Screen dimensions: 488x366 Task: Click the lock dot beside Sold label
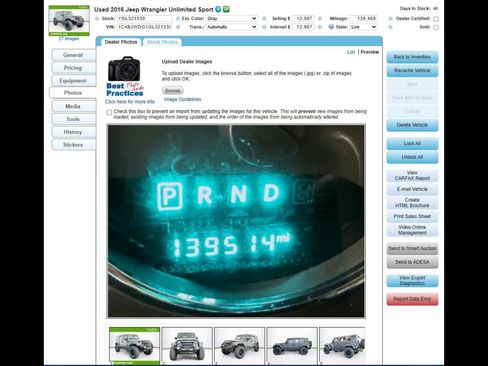pos(390,27)
